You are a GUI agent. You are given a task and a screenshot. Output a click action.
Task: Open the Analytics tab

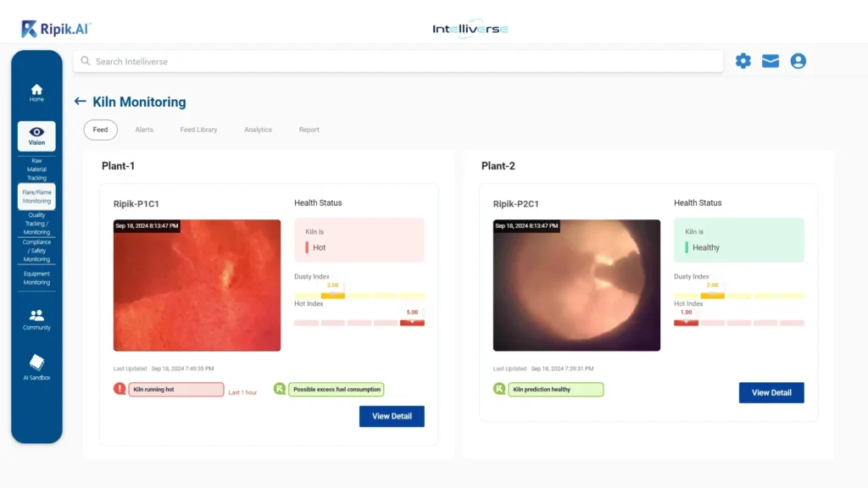[258, 130]
